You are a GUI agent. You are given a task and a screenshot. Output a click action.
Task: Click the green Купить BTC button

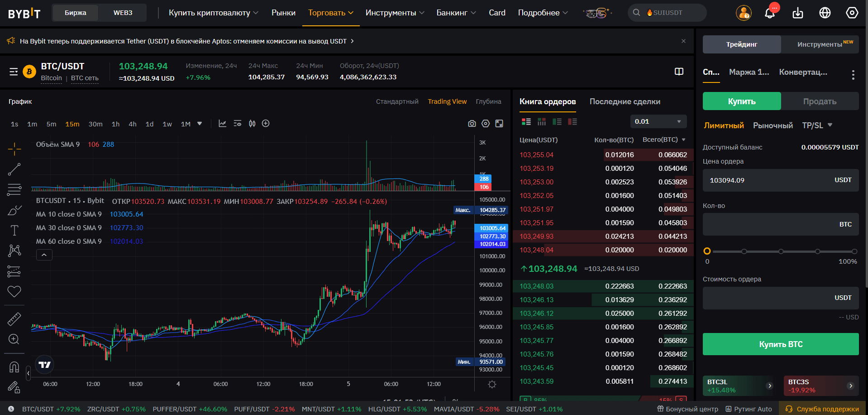[781, 344]
